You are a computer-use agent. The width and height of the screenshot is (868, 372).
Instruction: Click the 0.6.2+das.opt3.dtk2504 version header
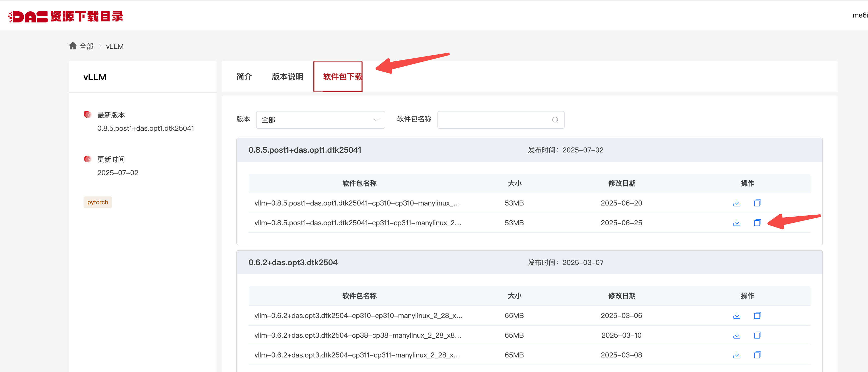click(293, 262)
